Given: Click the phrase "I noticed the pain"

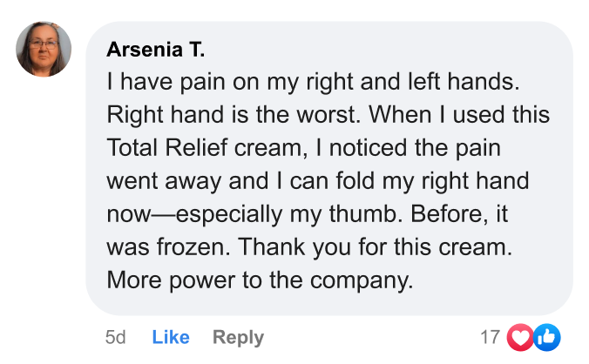Looking at the screenshot, I should click(408, 148).
